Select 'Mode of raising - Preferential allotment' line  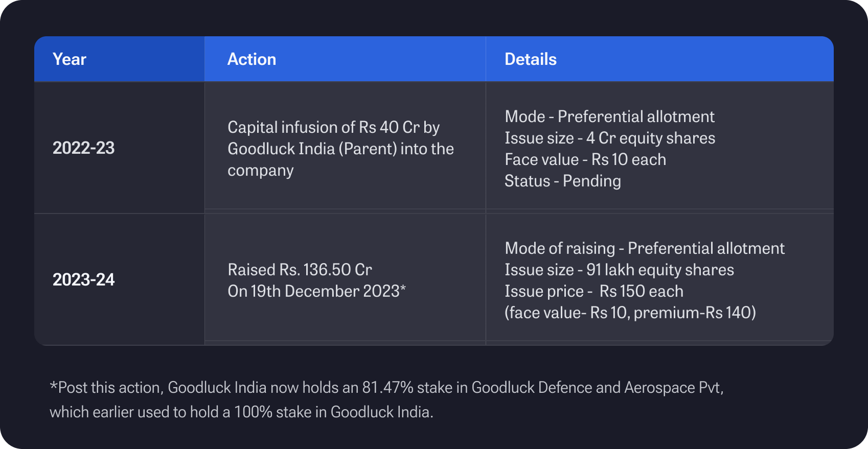(644, 248)
